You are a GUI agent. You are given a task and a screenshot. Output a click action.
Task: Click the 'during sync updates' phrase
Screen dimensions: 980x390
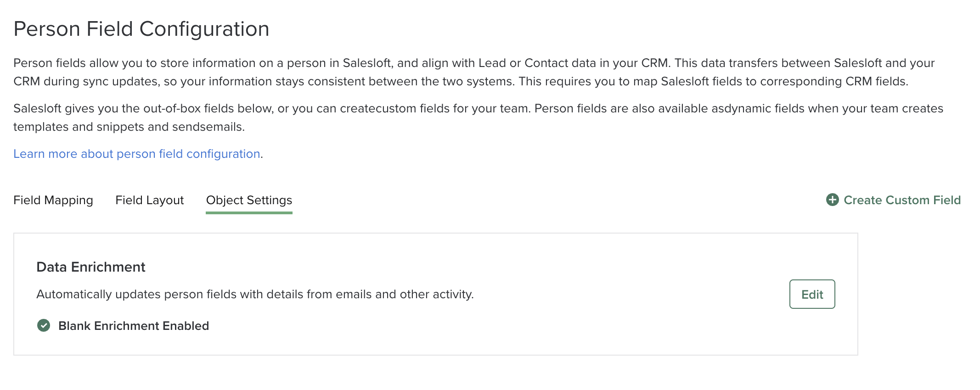(101, 81)
